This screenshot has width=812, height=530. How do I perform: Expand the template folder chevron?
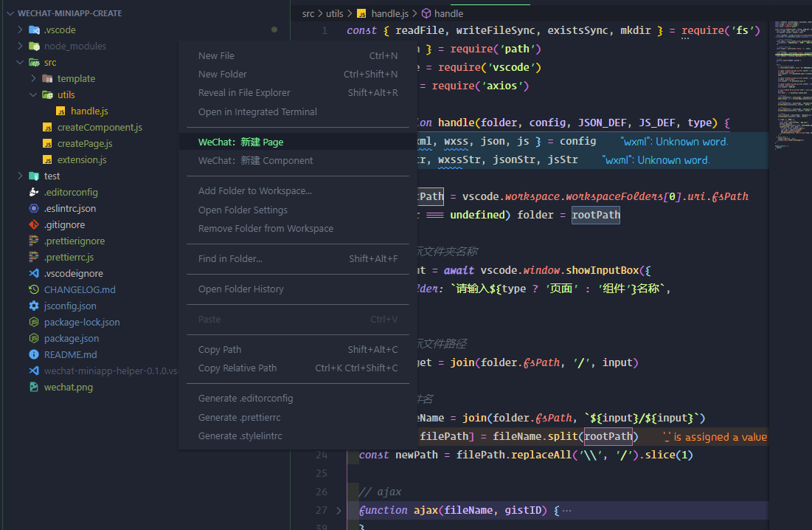click(33, 79)
